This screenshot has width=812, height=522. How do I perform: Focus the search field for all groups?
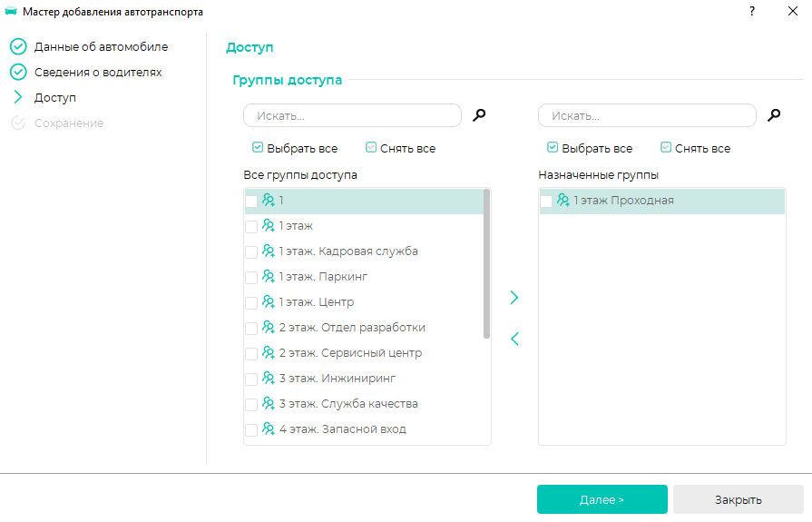tap(352, 115)
